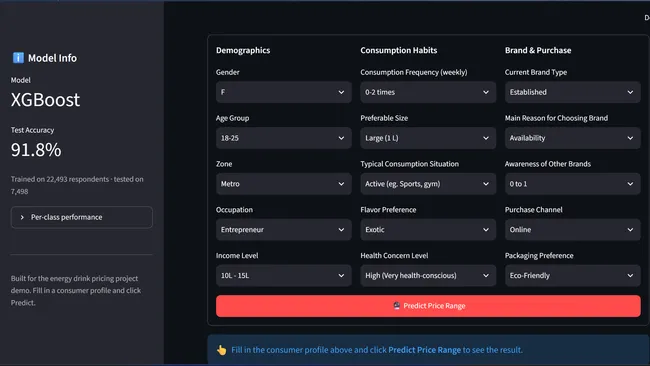Click the Demographics section heading
This screenshot has height=366, width=650.
(243, 50)
